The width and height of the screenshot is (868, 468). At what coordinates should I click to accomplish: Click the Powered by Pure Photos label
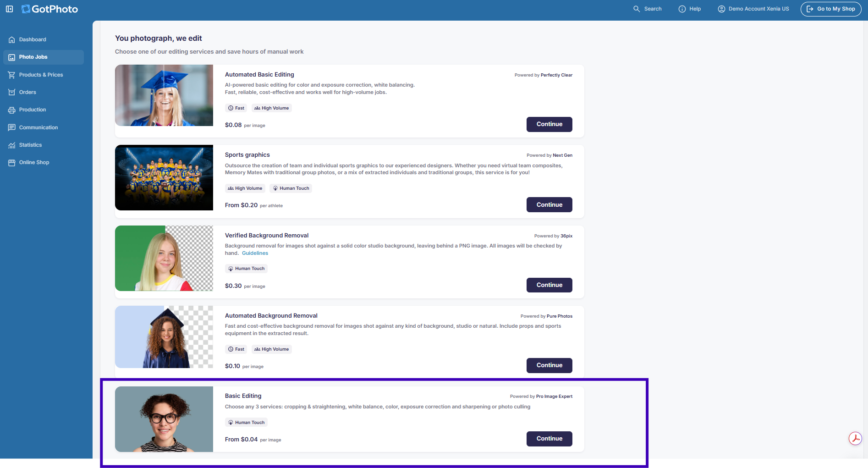pyautogui.click(x=547, y=316)
